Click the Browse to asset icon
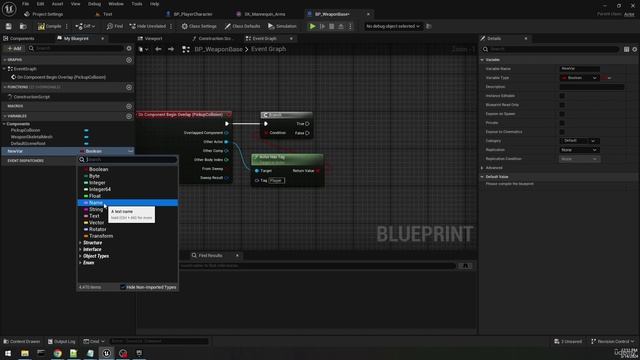Screen dimensions: 640x360 23,26
